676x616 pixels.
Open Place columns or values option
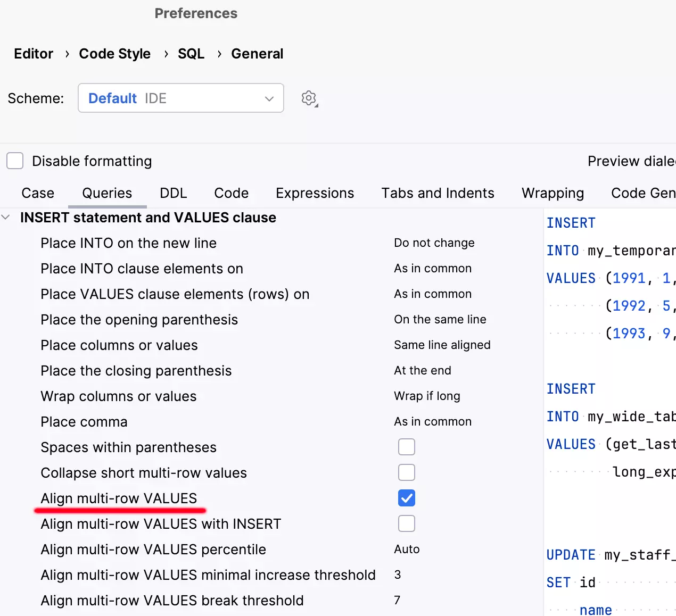pos(442,345)
